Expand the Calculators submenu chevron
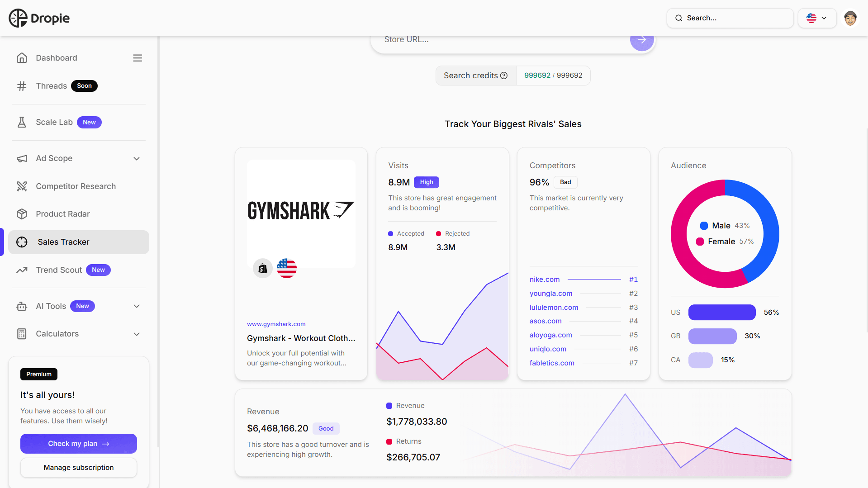This screenshot has height=488, width=868. pyautogui.click(x=137, y=334)
